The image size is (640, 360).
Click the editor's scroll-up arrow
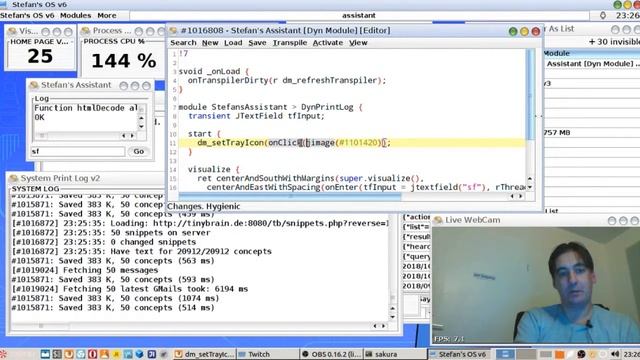pyautogui.click(x=530, y=179)
